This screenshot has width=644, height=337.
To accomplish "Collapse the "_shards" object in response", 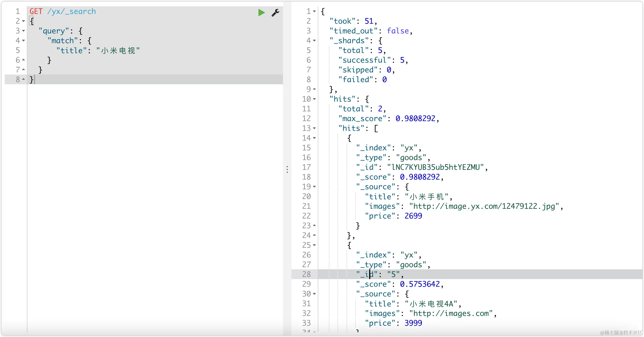I will [x=314, y=41].
